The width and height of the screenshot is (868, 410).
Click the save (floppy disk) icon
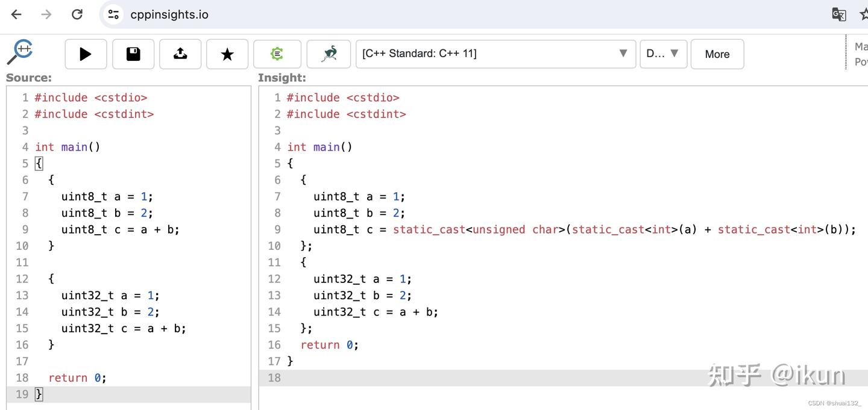(x=133, y=54)
